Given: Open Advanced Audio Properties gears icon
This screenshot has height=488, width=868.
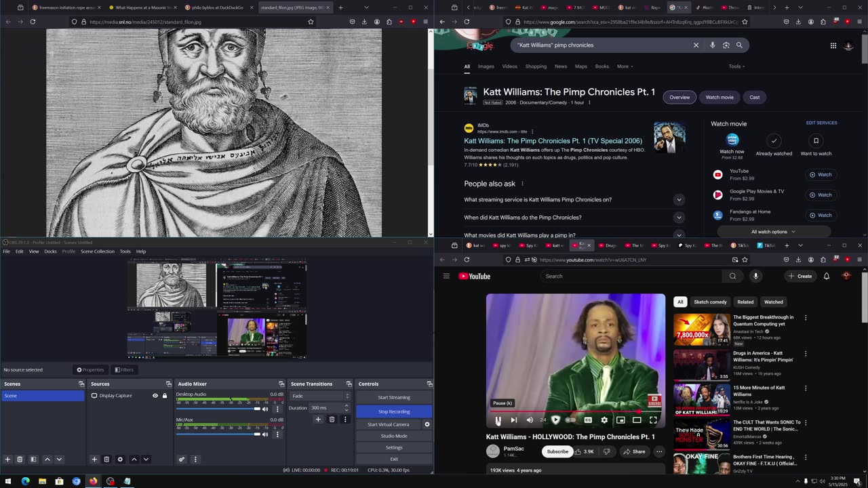Looking at the screenshot, I should (182, 459).
